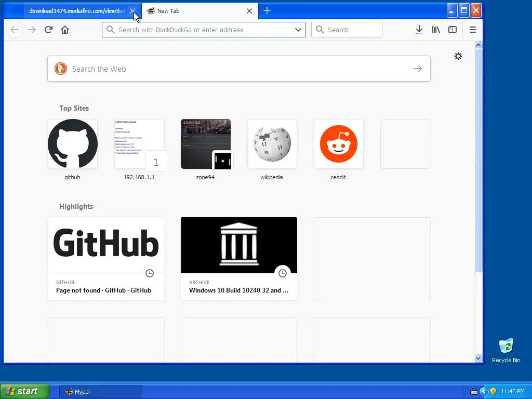This screenshot has width=532, height=399.
Task: Click the 'Page not found · GitHub · GitHub' title
Action: [x=103, y=290]
